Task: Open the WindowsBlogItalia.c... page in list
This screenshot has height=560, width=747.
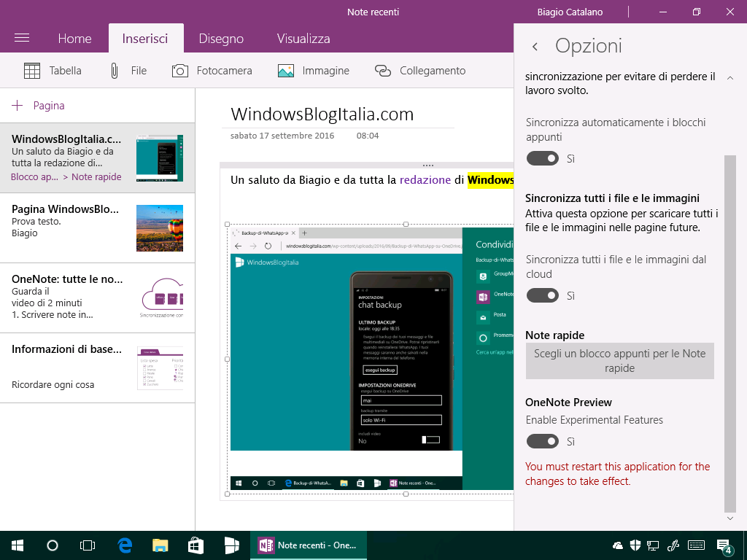Action: (x=97, y=158)
